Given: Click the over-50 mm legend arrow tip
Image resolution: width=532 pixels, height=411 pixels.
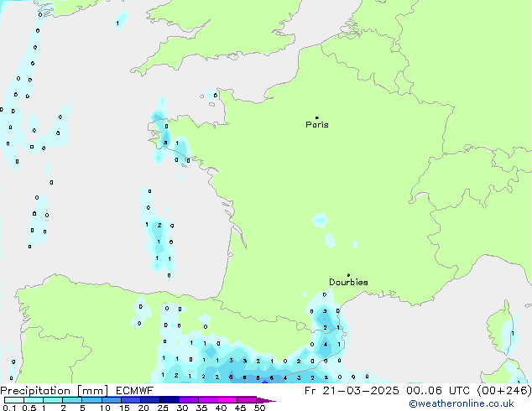Looking at the screenshot, I should point(267,400).
